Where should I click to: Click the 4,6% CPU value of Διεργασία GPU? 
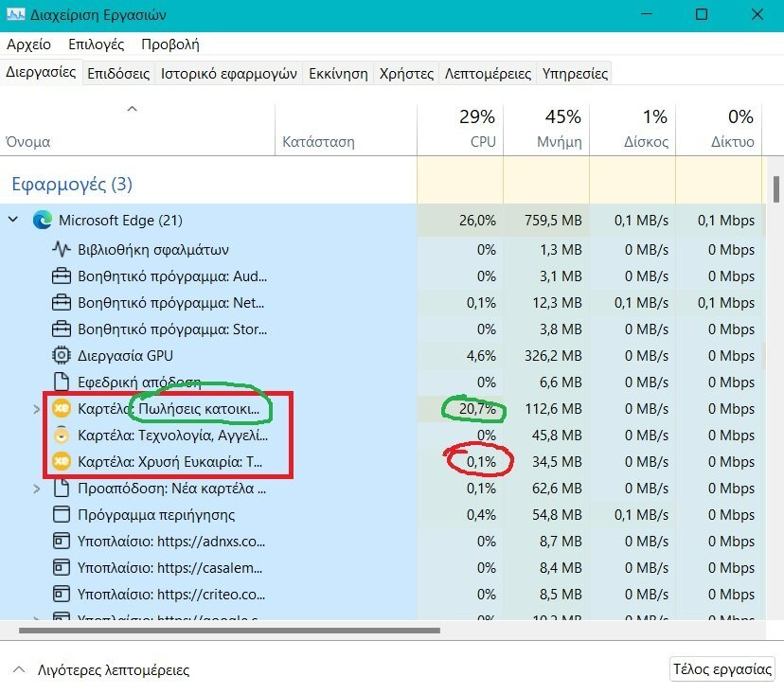point(481,355)
